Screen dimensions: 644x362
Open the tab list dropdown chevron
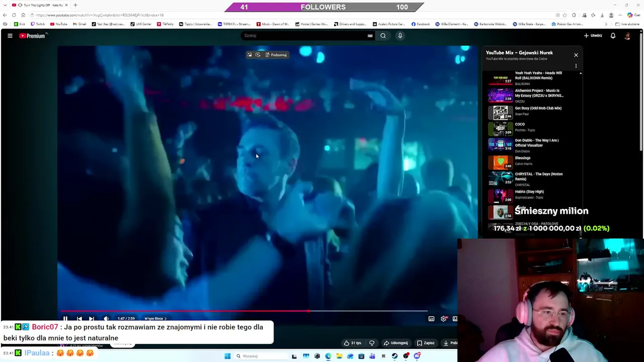pyautogui.click(x=5, y=5)
